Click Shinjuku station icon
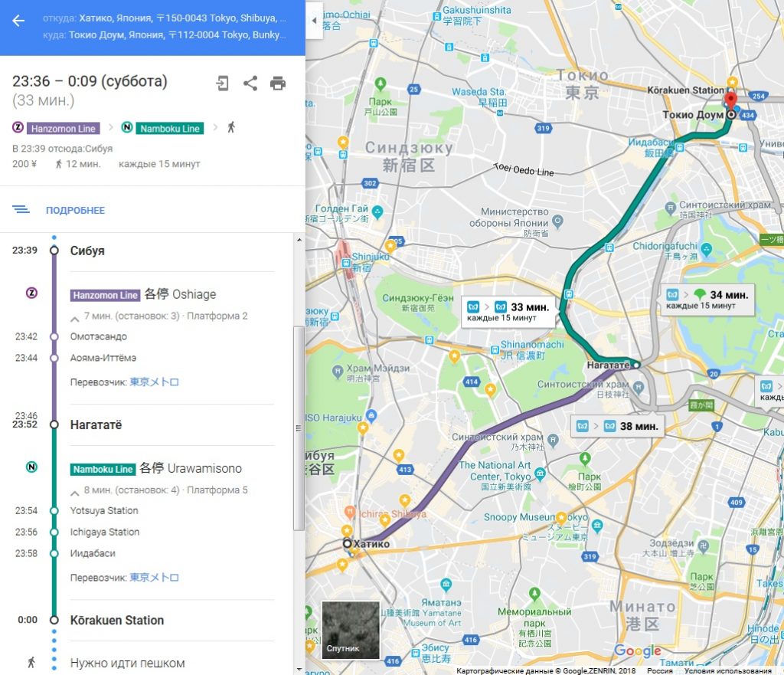 [345, 262]
